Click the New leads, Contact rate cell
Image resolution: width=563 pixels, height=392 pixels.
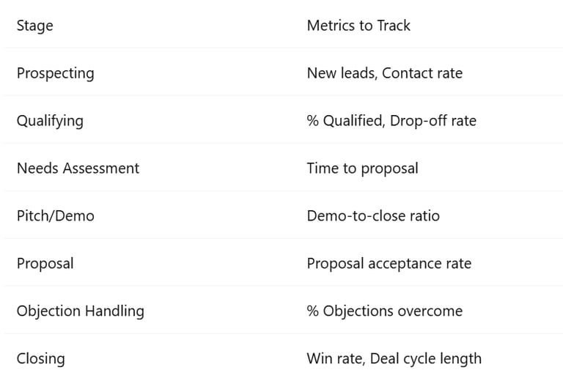(x=385, y=73)
